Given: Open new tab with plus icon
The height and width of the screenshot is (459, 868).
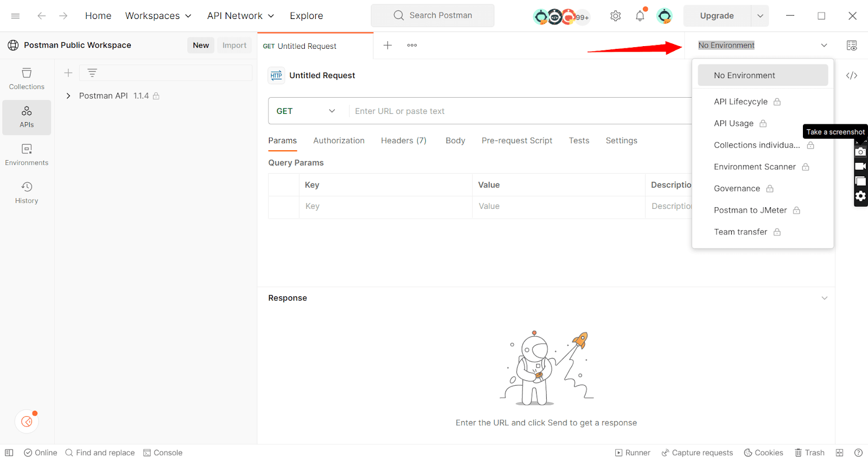Looking at the screenshot, I should 387,46.
